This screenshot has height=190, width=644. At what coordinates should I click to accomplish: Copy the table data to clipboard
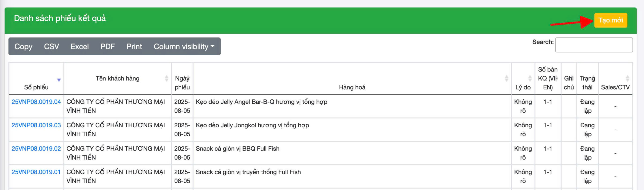tap(23, 47)
